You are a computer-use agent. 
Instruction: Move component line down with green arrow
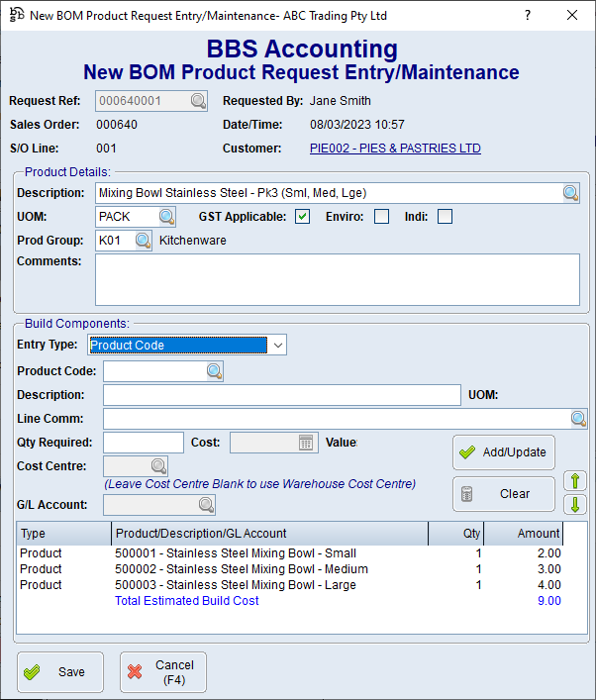coord(574,505)
